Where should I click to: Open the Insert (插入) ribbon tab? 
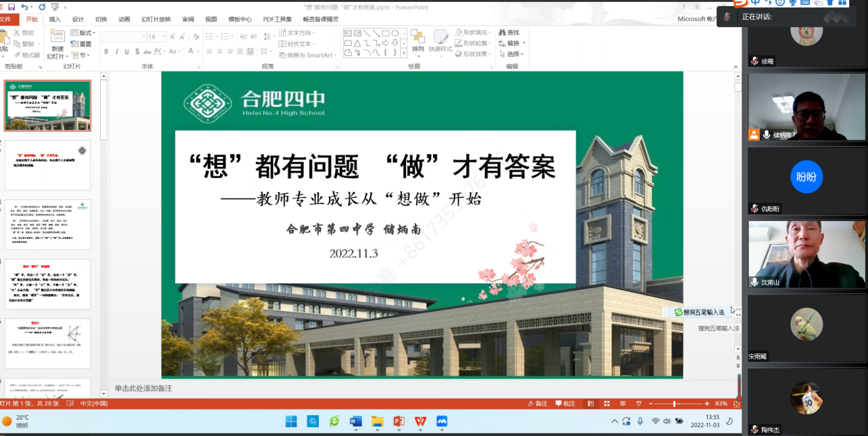[55, 20]
